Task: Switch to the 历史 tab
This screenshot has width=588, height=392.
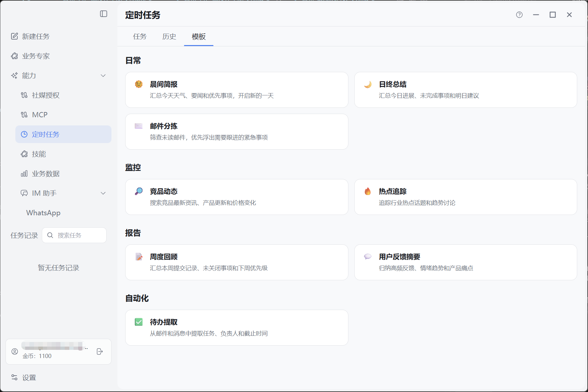Action: click(x=169, y=36)
